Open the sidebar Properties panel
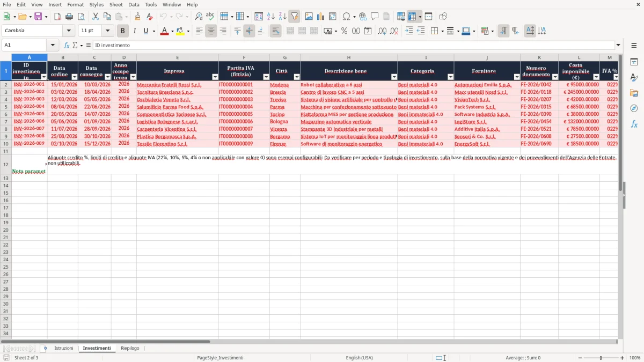The image size is (644, 362). click(x=634, y=62)
